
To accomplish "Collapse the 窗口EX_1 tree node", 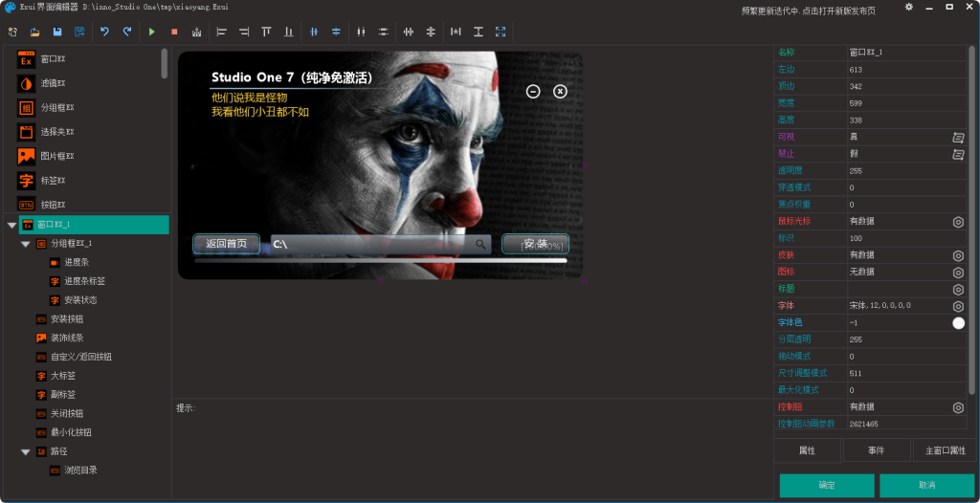I will click(11, 225).
